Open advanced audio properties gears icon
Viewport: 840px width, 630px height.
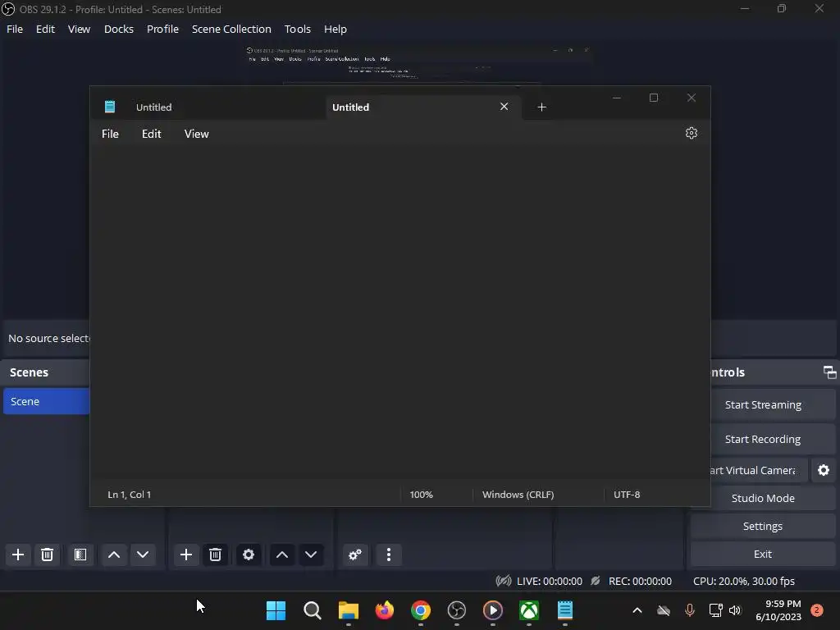(x=354, y=555)
